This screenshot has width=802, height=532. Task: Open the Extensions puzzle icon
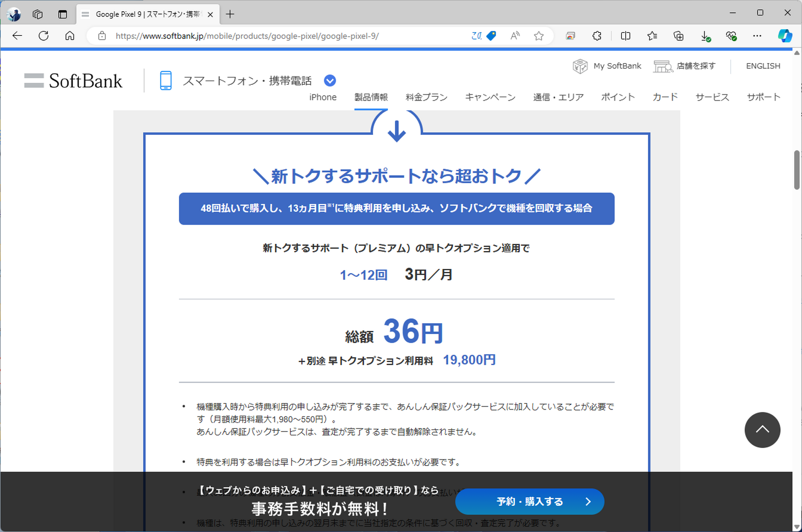point(597,36)
